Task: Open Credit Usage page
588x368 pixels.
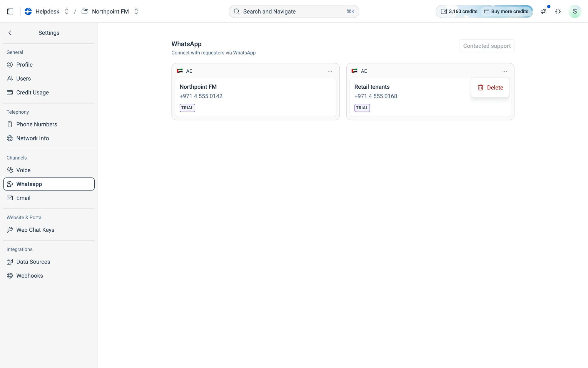Action: click(49, 92)
